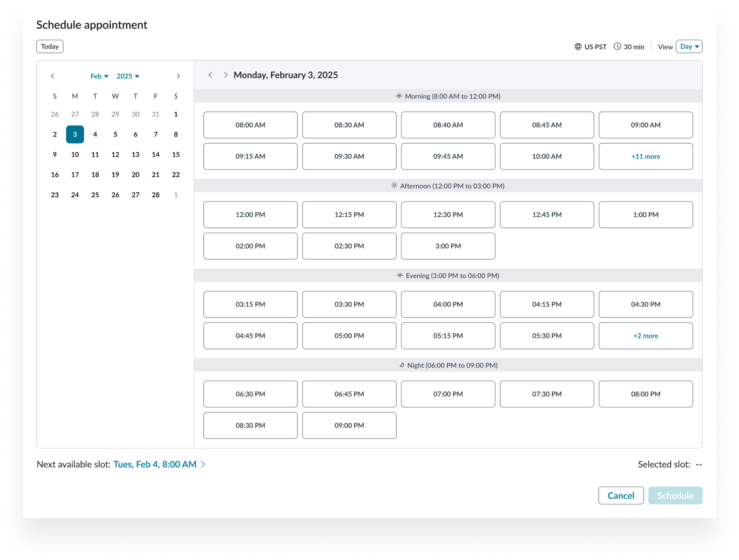Open the Feb month dropdown
Screen dimensions: 739x560
pos(99,76)
